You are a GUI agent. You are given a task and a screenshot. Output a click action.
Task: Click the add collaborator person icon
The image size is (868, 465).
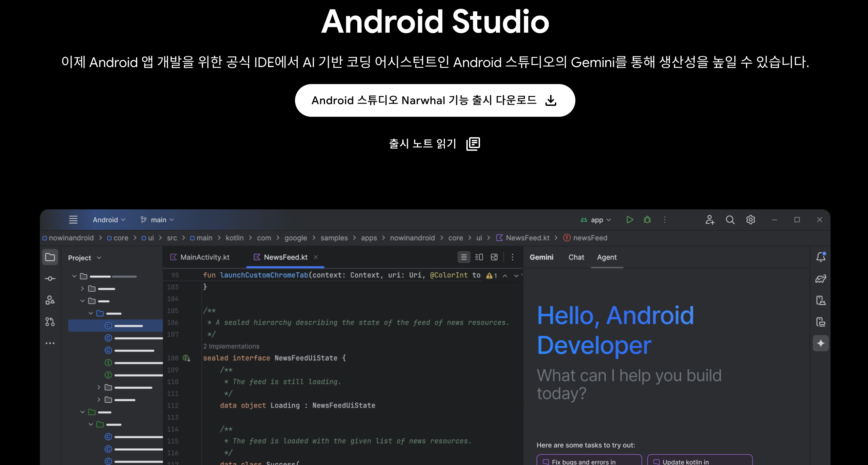pyautogui.click(x=710, y=220)
